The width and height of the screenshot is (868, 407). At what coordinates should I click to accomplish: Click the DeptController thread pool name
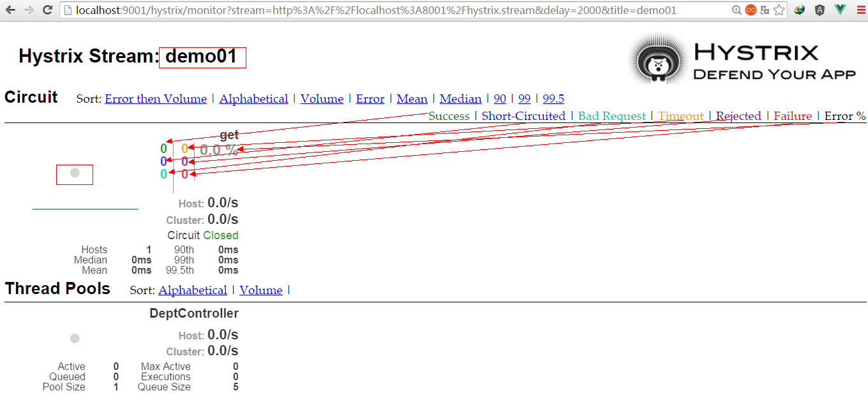194,313
